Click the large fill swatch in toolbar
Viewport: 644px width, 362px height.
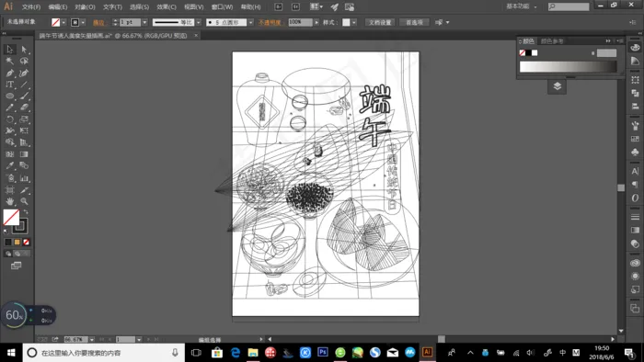point(11,217)
